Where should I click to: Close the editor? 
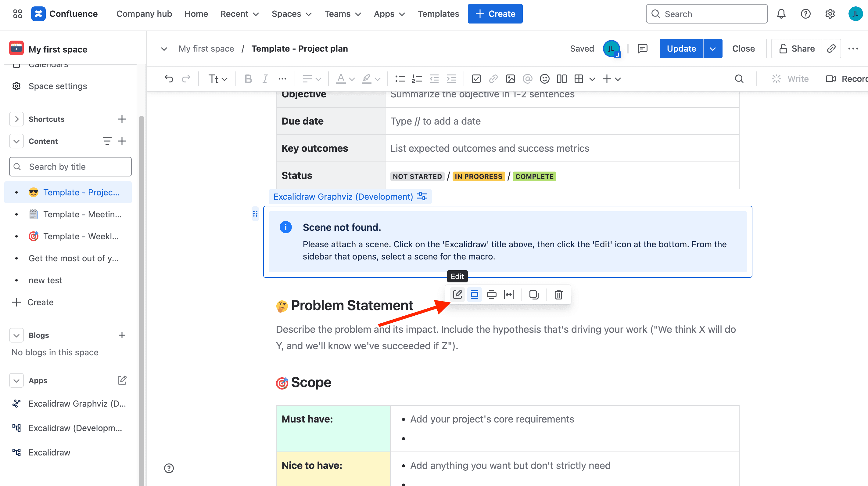[x=743, y=49]
